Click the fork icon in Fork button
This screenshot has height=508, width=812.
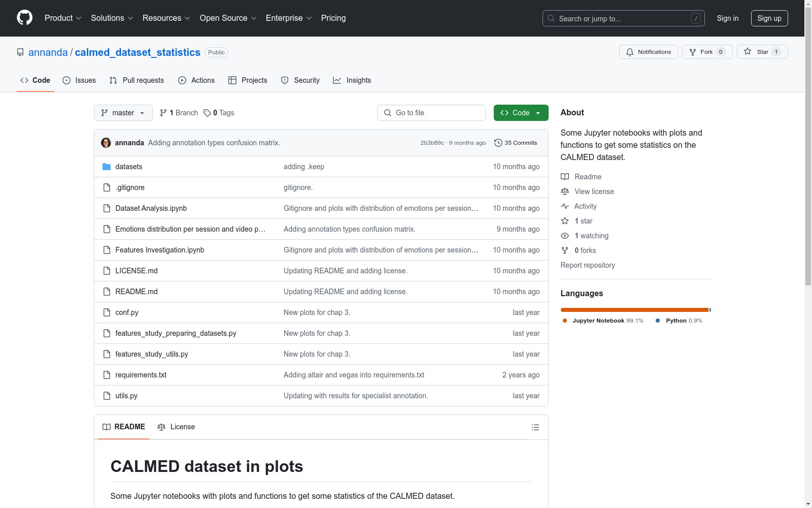693,52
